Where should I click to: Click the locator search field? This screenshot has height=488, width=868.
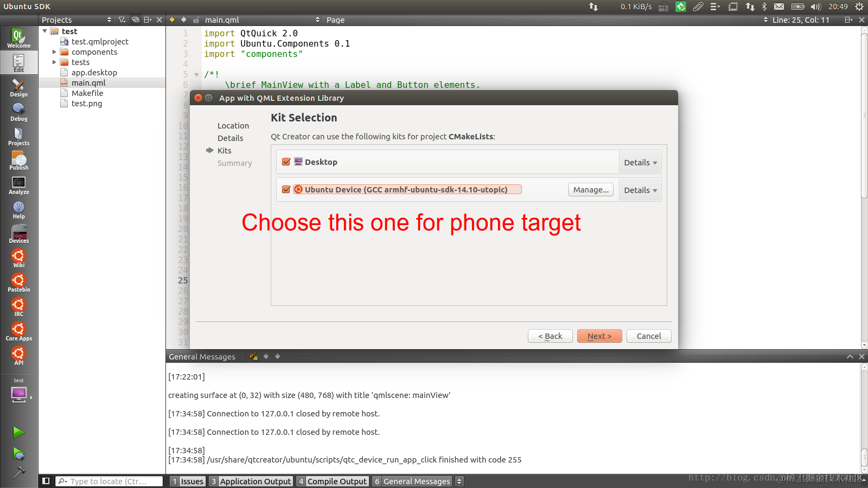coord(109,481)
